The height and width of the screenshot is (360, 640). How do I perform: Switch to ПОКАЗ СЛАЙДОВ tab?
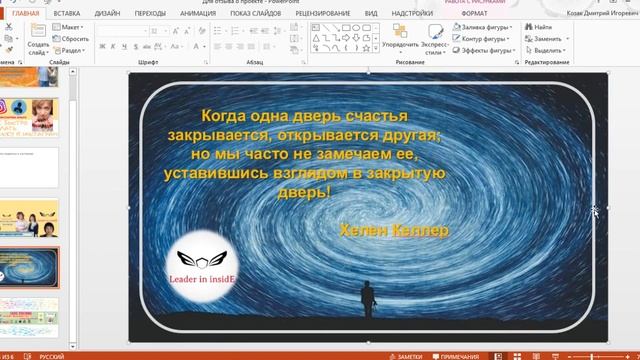pos(256,13)
